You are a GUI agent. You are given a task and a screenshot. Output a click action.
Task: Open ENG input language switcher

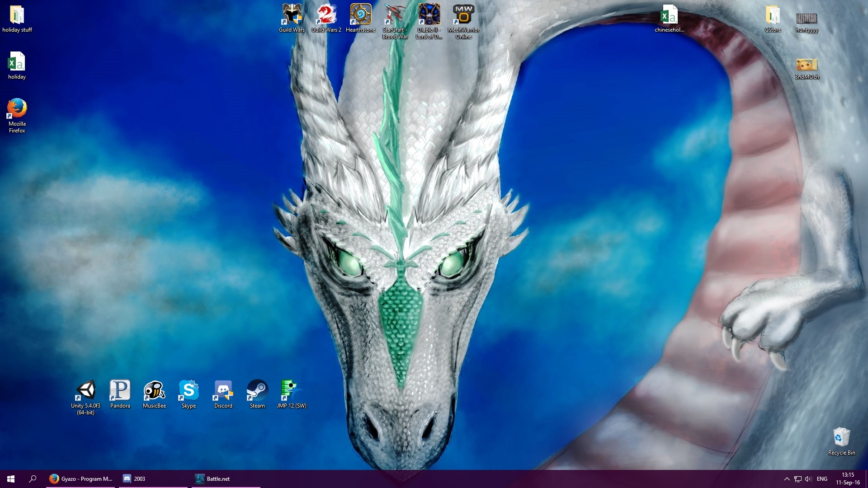click(x=822, y=479)
